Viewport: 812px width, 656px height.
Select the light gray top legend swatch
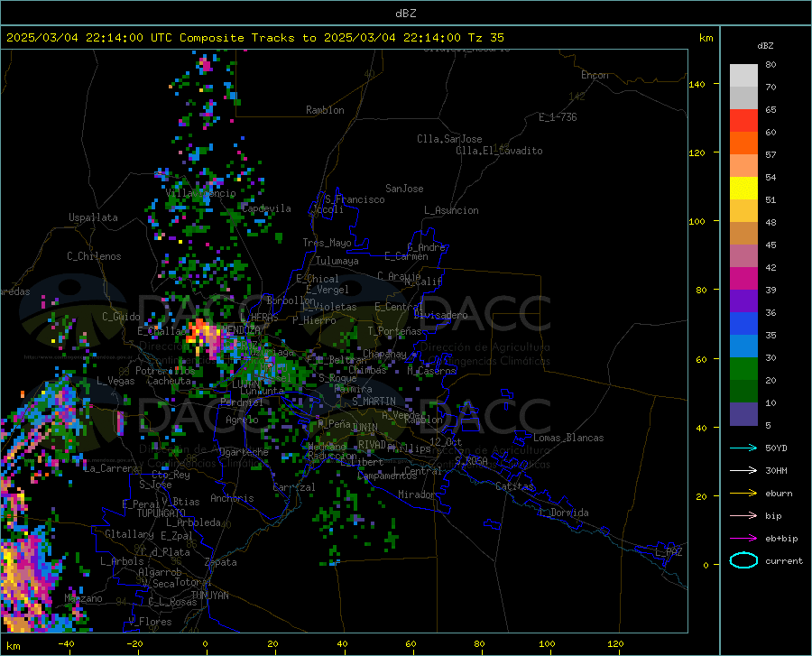coord(743,76)
